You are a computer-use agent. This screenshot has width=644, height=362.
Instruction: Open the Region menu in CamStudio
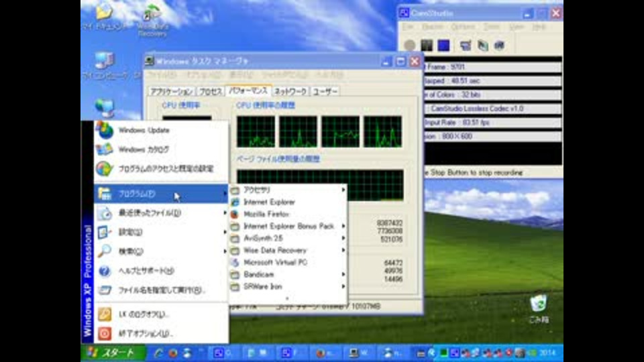(x=433, y=27)
